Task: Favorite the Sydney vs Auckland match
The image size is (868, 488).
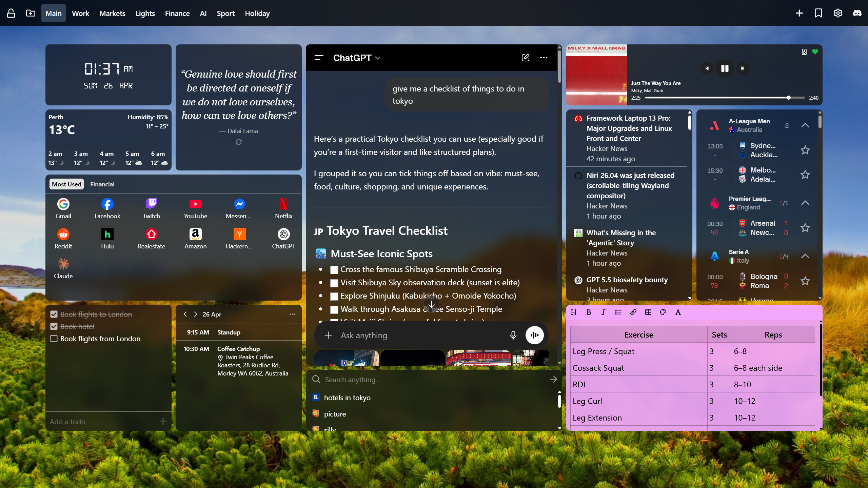Action: [x=805, y=150]
